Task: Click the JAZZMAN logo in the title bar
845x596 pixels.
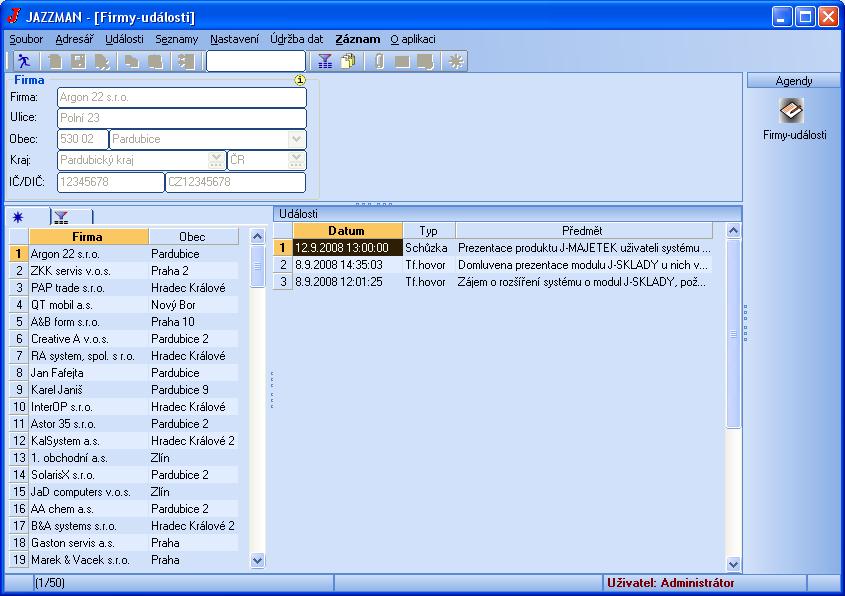Action: coord(13,17)
